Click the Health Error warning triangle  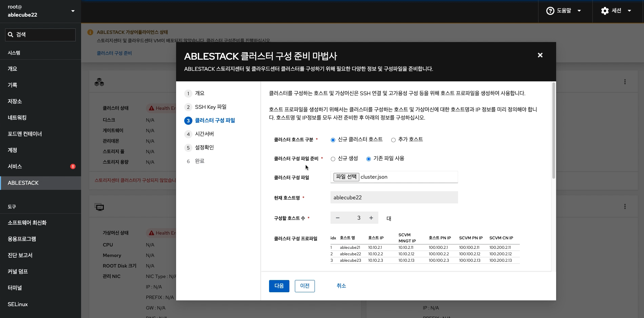[x=151, y=108]
